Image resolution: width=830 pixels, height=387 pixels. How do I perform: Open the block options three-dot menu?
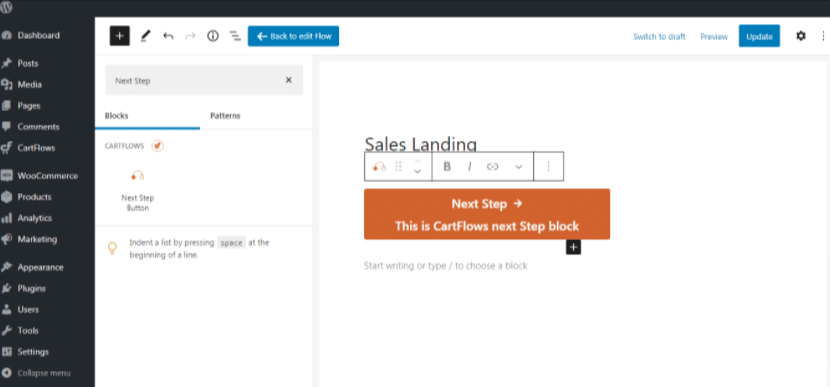[548, 167]
